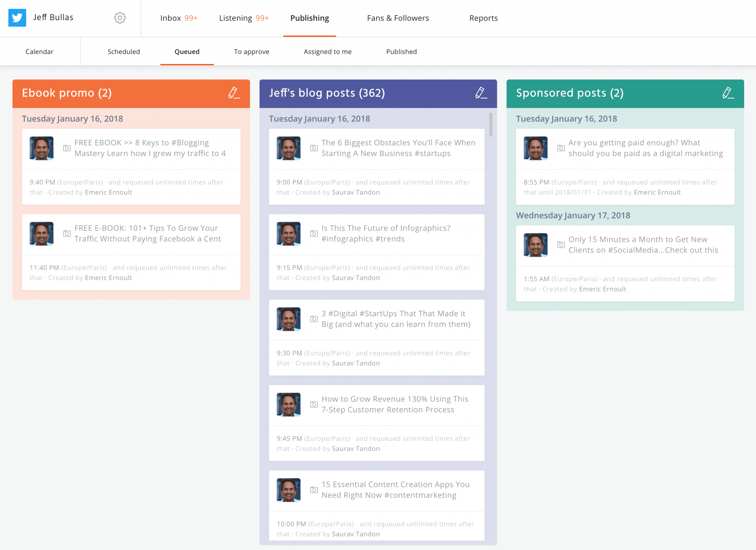Edit the Sponsored posts queue pencil icon
This screenshot has height=550, width=756.
point(728,93)
